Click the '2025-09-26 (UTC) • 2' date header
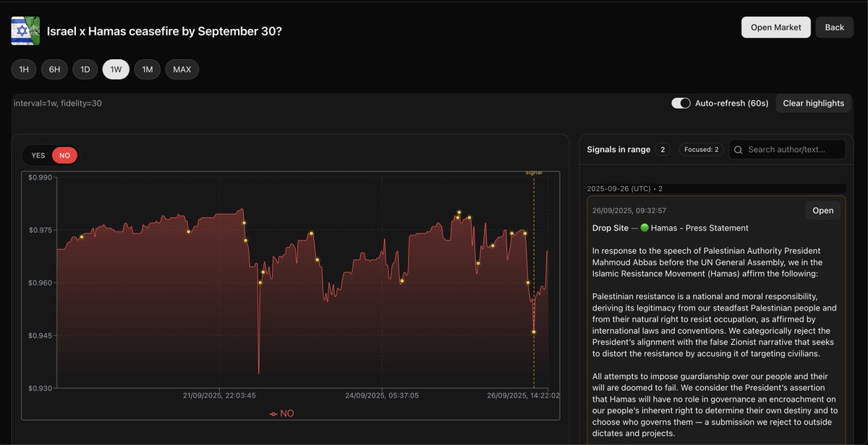Viewport: 868px width, 445px height. 625,189
